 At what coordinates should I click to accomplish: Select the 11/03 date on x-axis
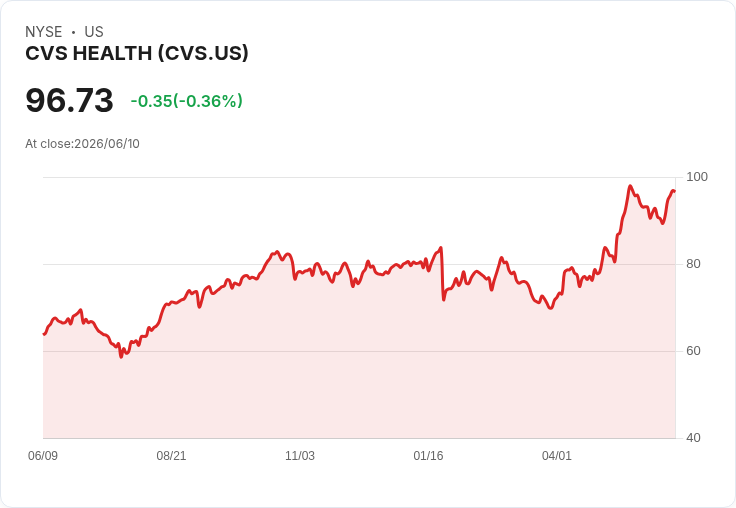pos(300,455)
